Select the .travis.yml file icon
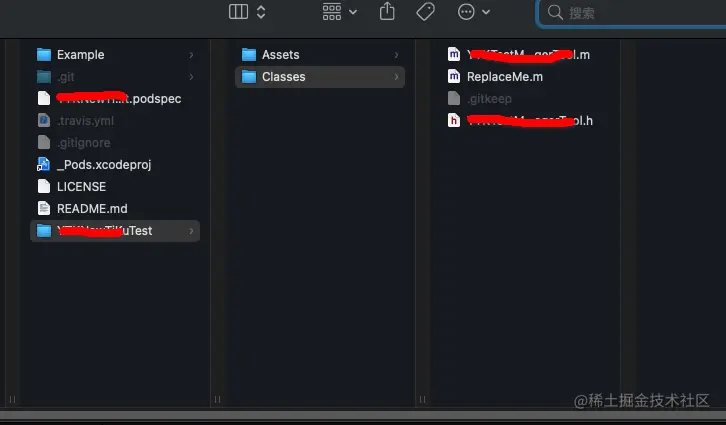The height and width of the screenshot is (425, 726). tap(44, 120)
